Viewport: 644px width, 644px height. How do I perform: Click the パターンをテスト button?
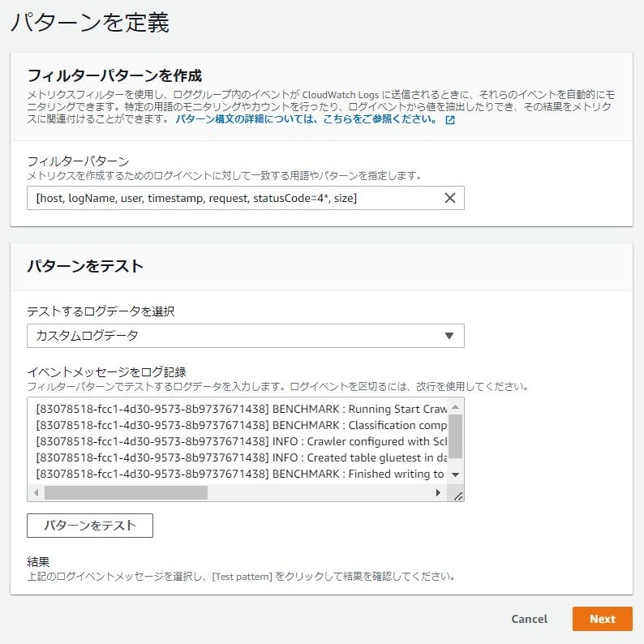[90, 526]
